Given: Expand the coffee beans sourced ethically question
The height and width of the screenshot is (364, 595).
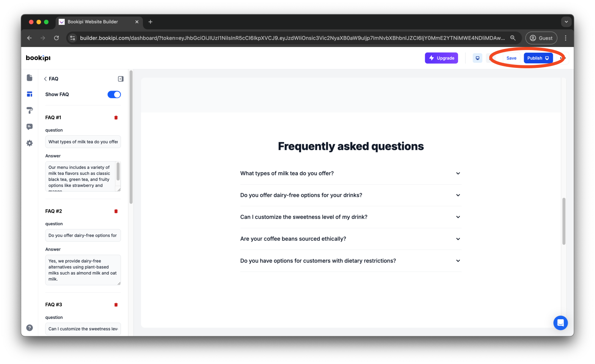Looking at the screenshot, I should (351, 239).
